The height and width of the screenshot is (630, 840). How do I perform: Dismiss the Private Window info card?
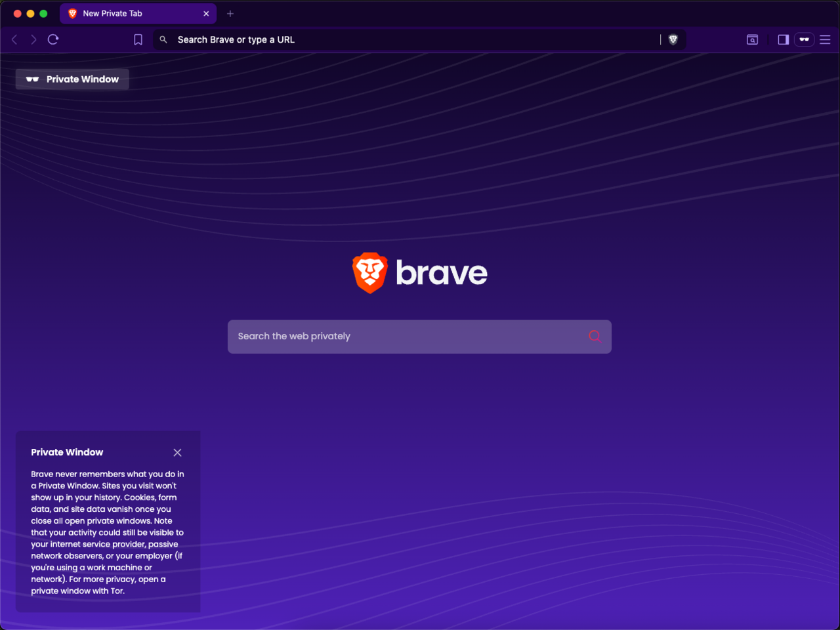[177, 453]
